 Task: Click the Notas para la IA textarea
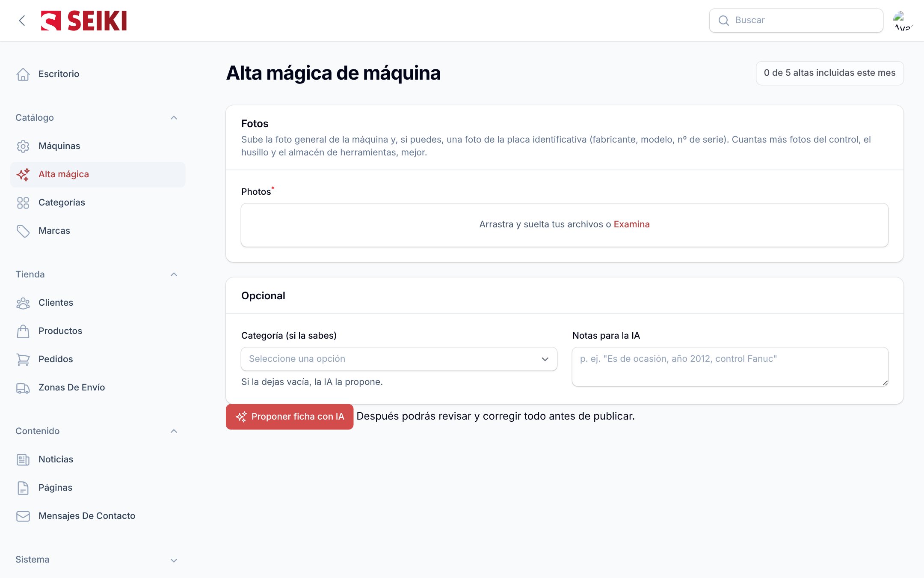730,366
